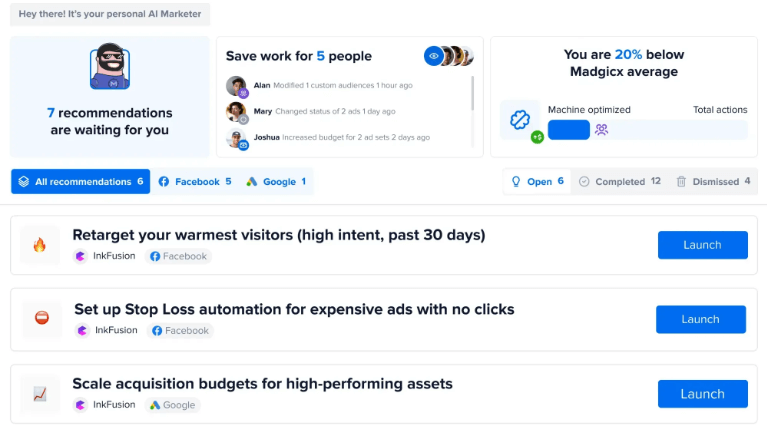Click InkFusion logo on the Stop Loss card
The height and width of the screenshot is (439, 767).
pyautogui.click(x=82, y=330)
